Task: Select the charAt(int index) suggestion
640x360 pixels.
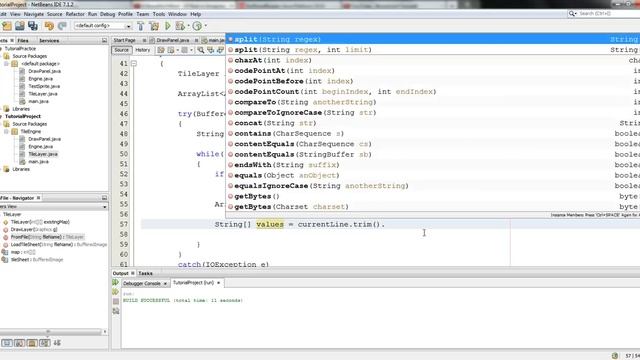Action: coord(433,60)
